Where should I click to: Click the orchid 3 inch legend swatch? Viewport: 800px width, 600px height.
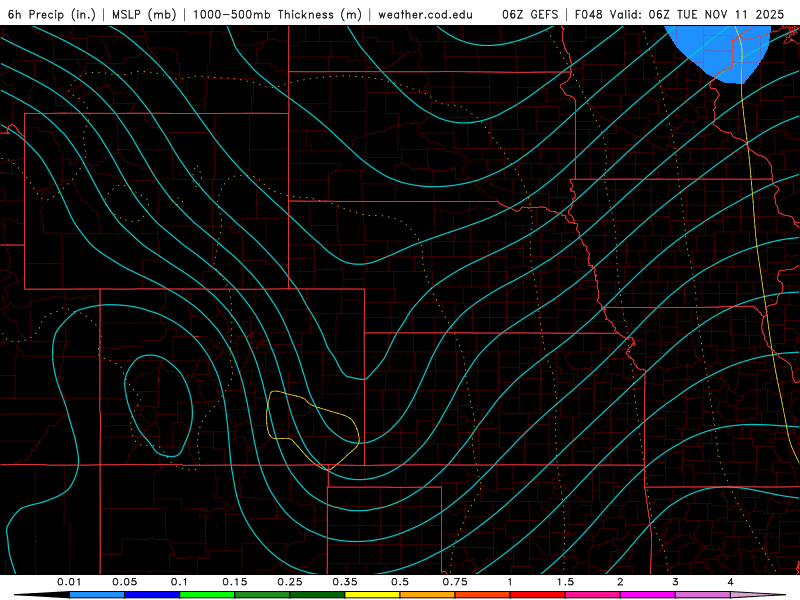click(703, 595)
